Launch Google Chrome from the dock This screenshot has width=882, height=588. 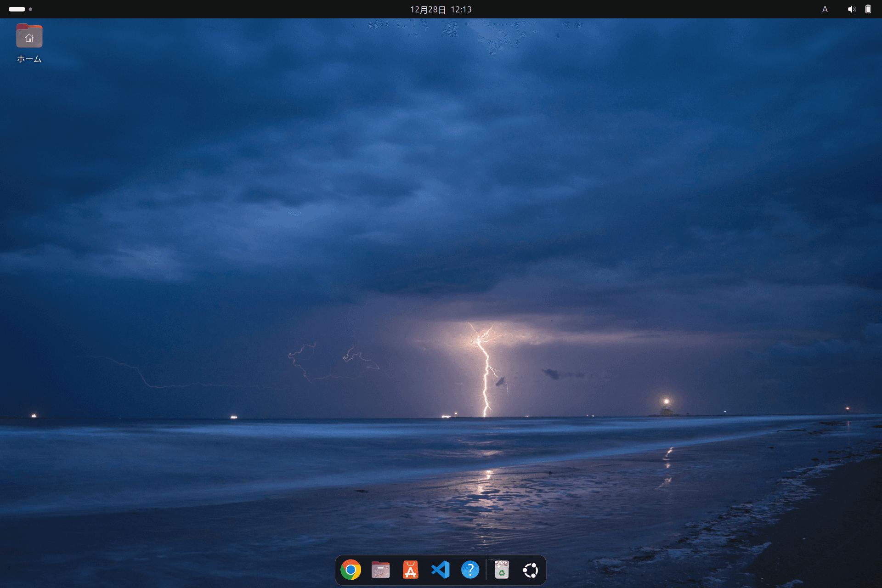point(351,570)
